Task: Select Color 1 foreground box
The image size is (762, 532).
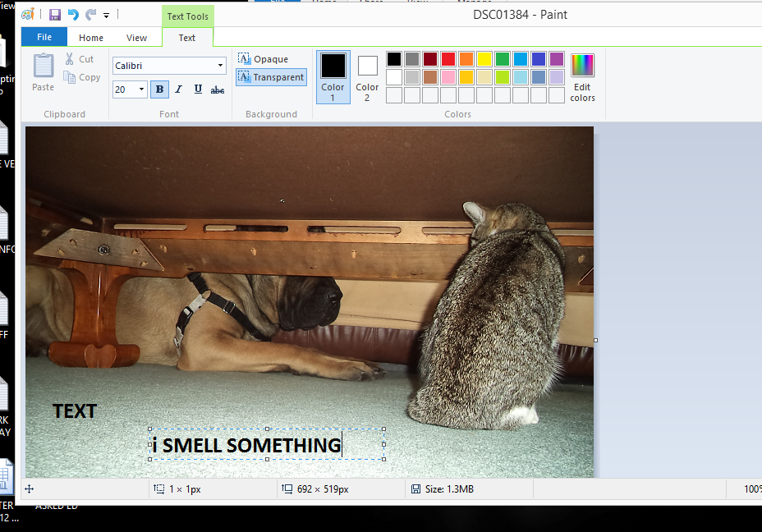Action: [x=333, y=77]
